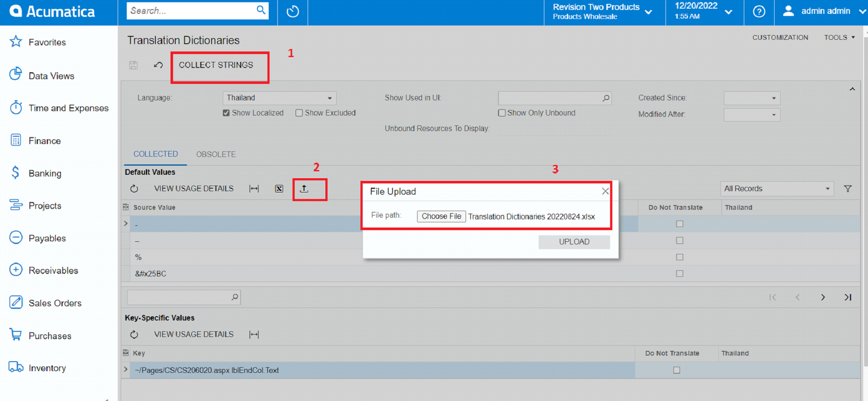868x401 pixels.
Task: Open the CUSTOMIZATION menu
Action: 780,38
